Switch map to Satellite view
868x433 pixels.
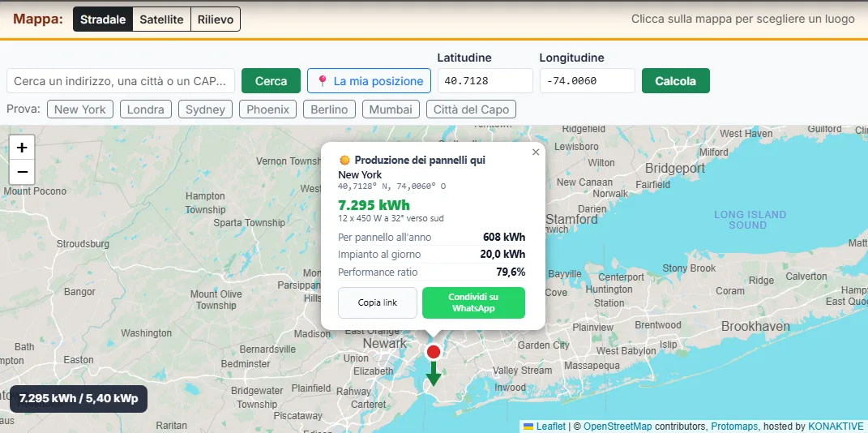(161, 19)
